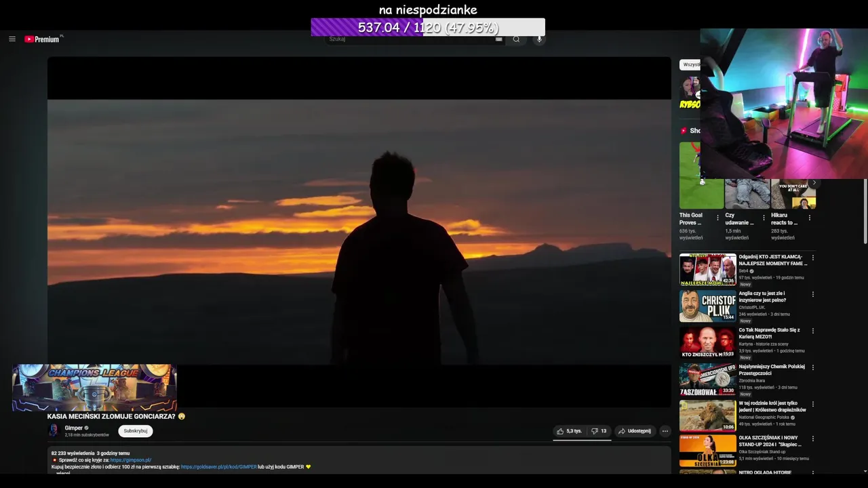Open more actions three-dot menu under video
The width and height of the screenshot is (868, 488).
pos(665,431)
